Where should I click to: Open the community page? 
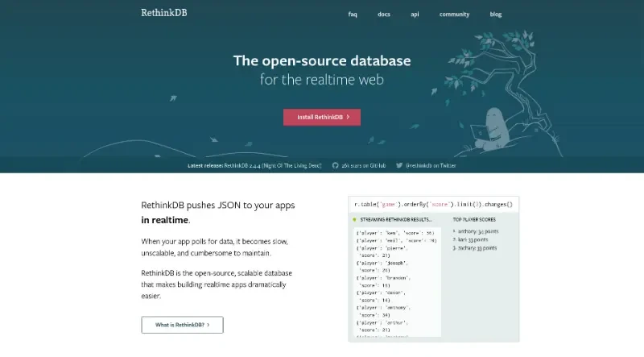pyautogui.click(x=454, y=15)
